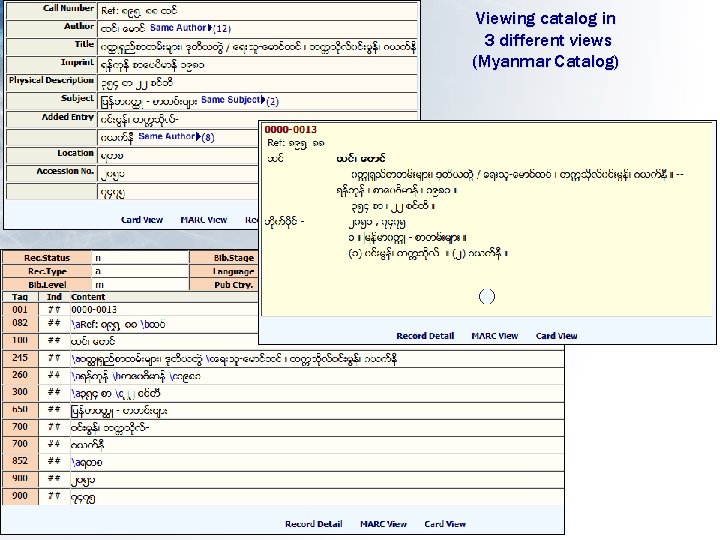
Task: Select the tag 245 cell
Action: tap(20, 358)
